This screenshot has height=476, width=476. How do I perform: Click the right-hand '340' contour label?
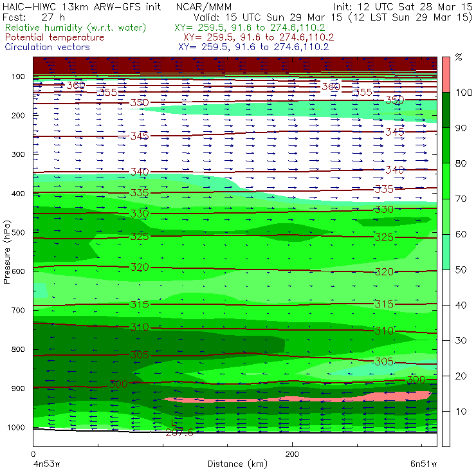[395, 170]
